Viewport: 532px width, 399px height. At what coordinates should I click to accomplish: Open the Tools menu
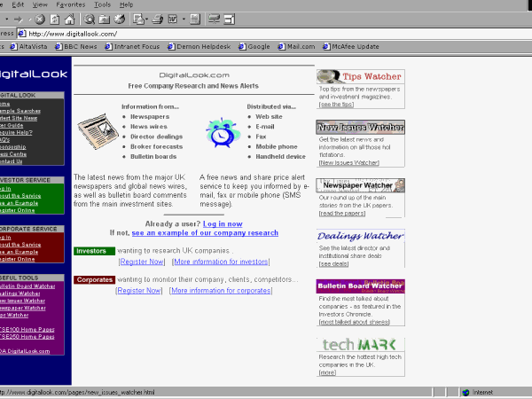tap(103, 4)
